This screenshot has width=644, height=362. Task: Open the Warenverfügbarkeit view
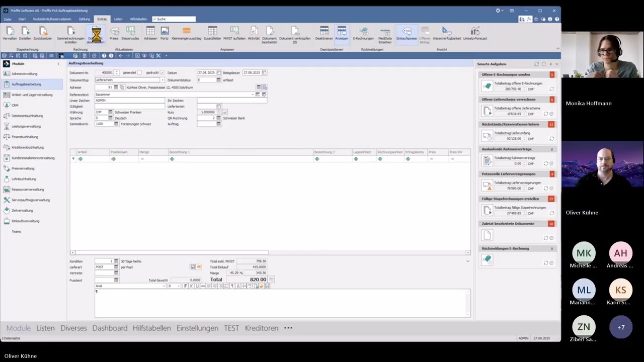pyautogui.click(x=447, y=33)
